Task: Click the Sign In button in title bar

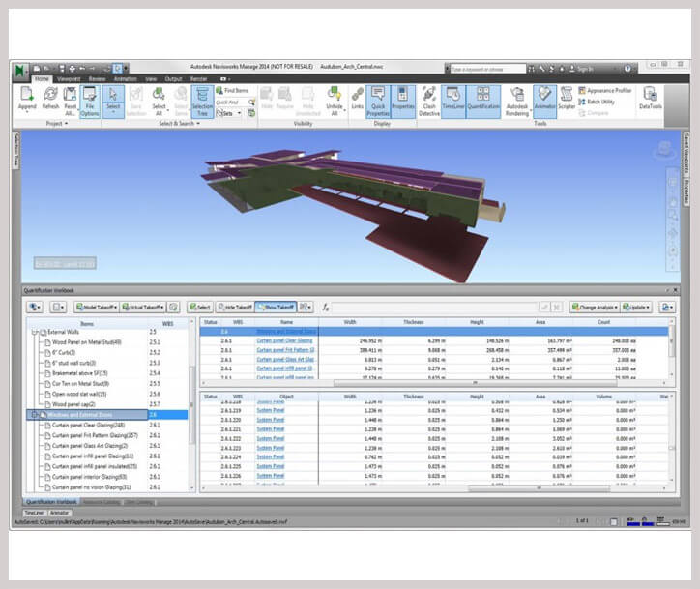Action: pos(581,70)
